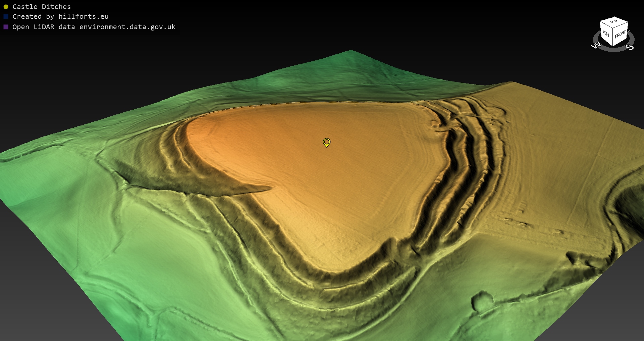Open the LiDAR data environment.data.gov.uk link
The image size is (644, 341).
click(94, 27)
